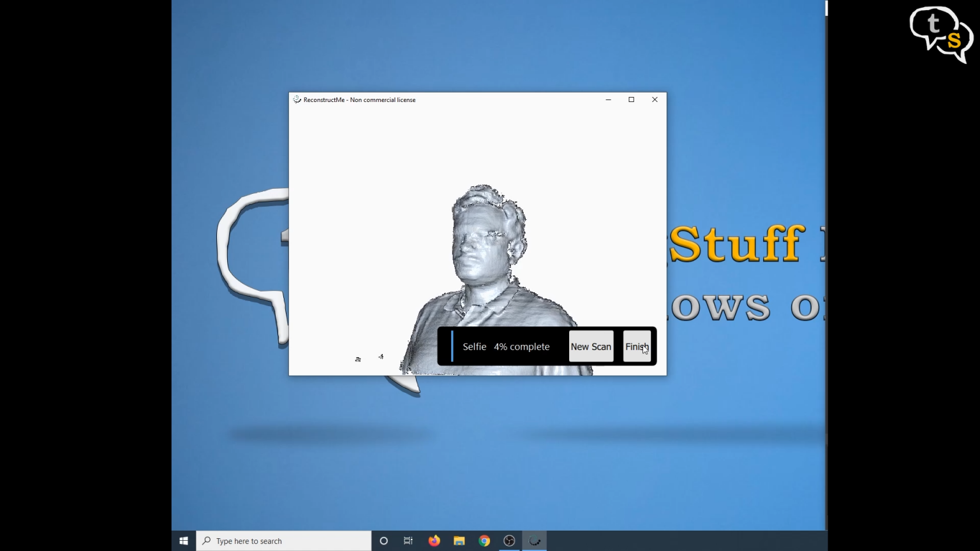Click the ReconstructMe taskbar icon
Viewport: 980px width, 551px height.
pyautogui.click(x=535, y=541)
